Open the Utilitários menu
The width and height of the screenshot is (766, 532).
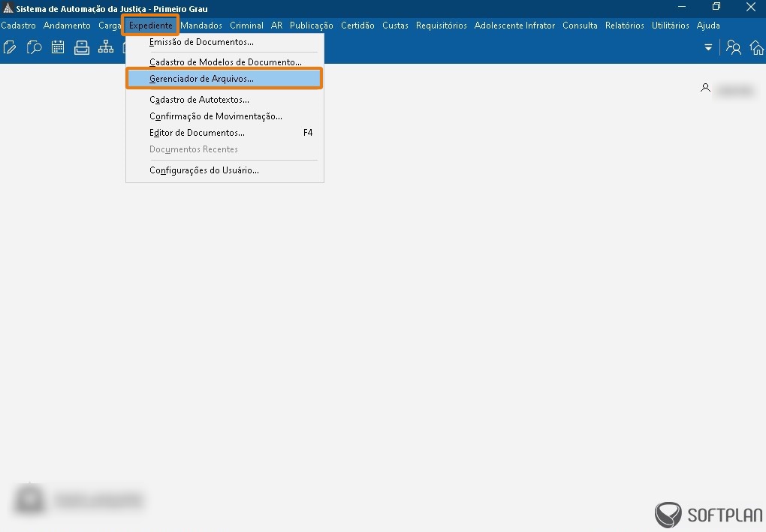pyautogui.click(x=670, y=26)
